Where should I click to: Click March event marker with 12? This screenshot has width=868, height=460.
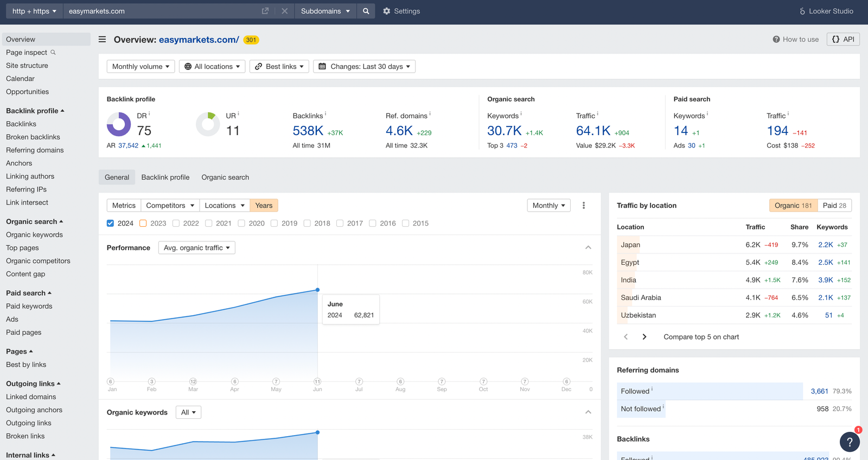pyautogui.click(x=193, y=381)
